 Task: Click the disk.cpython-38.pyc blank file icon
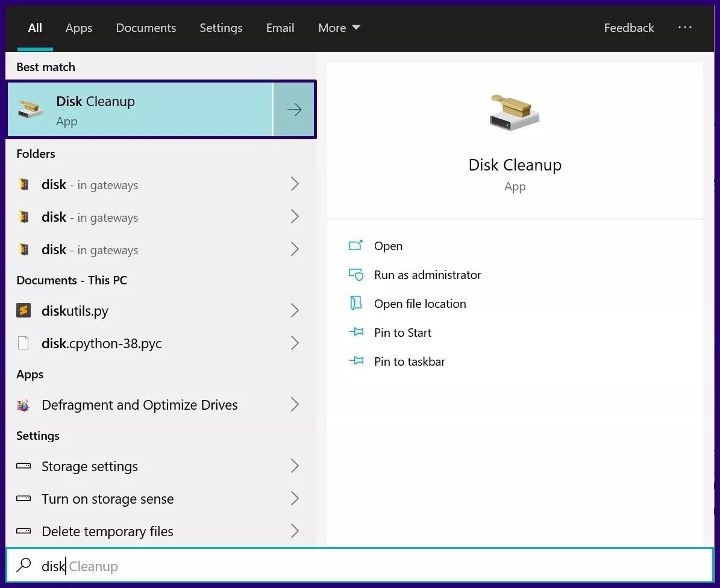[23, 343]
